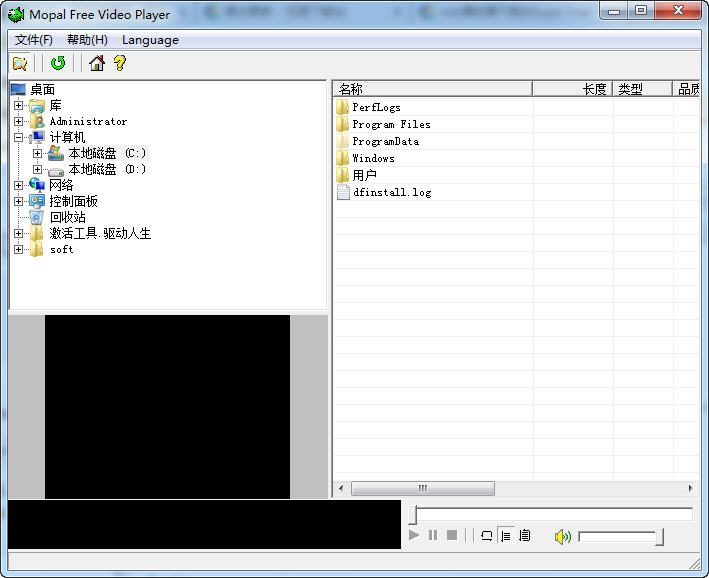The image size is (709, 578).
Task: Select the dfinstall.log file
Action: coord(392,192)
